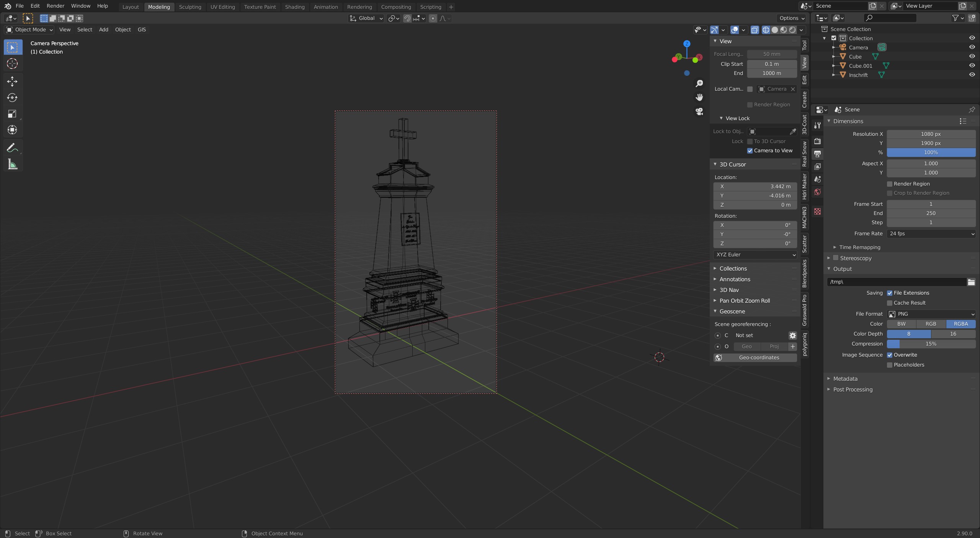
Task: Select the 3D Cursor tool
Action: pyautogui.click(x=12, y=64)
